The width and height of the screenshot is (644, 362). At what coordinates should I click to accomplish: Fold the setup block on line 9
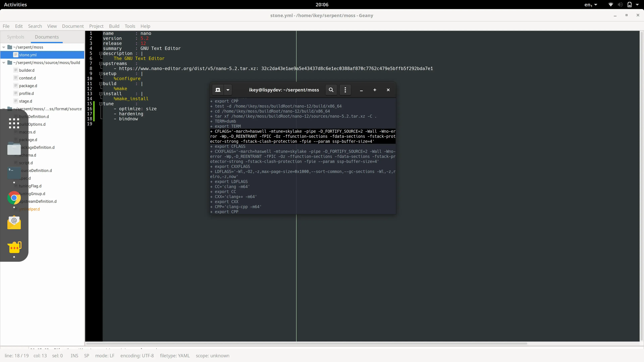point(100,73)
